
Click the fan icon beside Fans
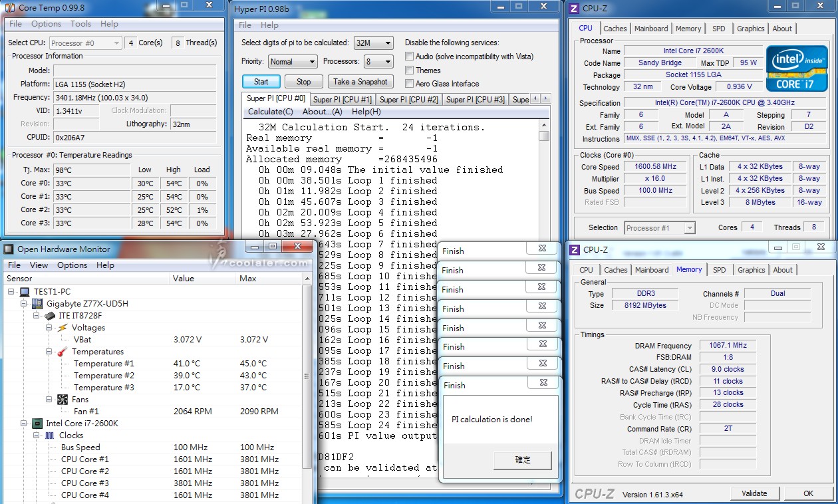tap(63, 400)
